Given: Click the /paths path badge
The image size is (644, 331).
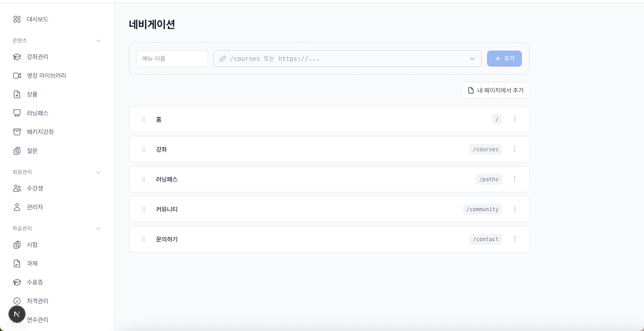Looking at the screenshot, I should point(489,179).
